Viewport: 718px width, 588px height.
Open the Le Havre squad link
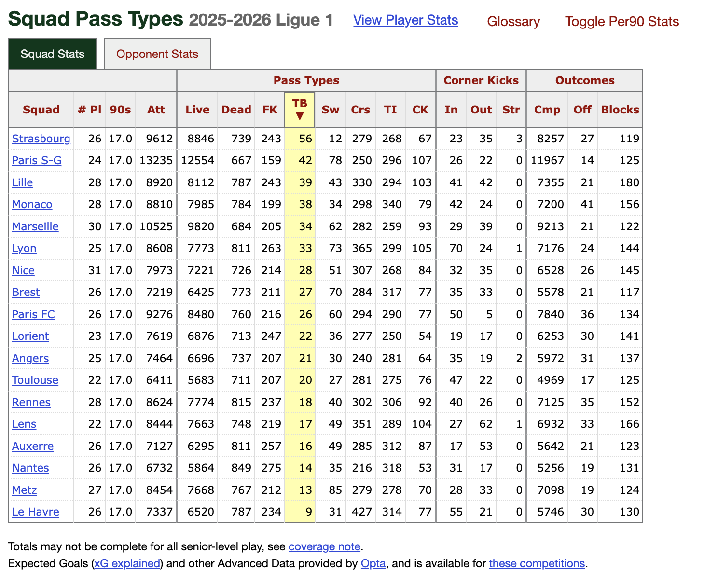pos(36,512)
